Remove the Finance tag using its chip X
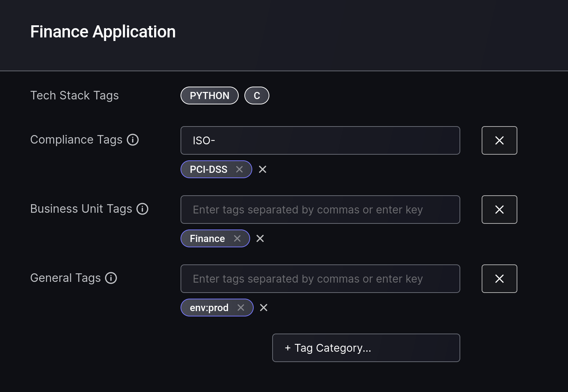 [237, 238]
